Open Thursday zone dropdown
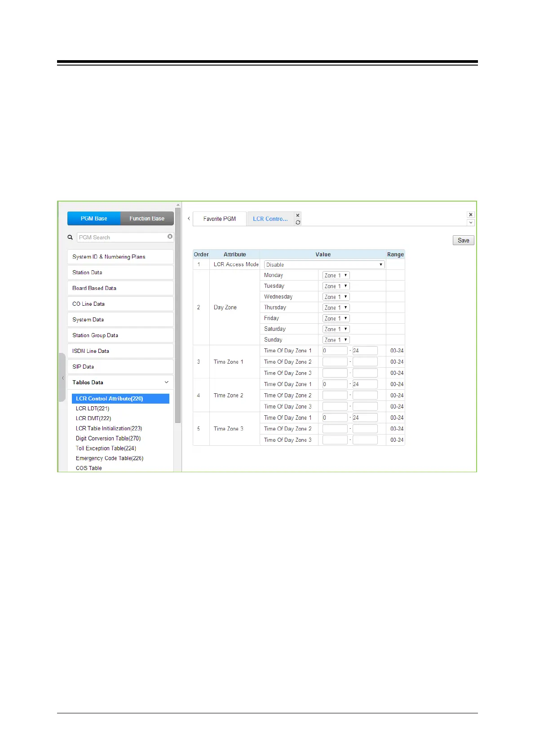The height and width of the screenshot is (756, 535). point(336,308)
